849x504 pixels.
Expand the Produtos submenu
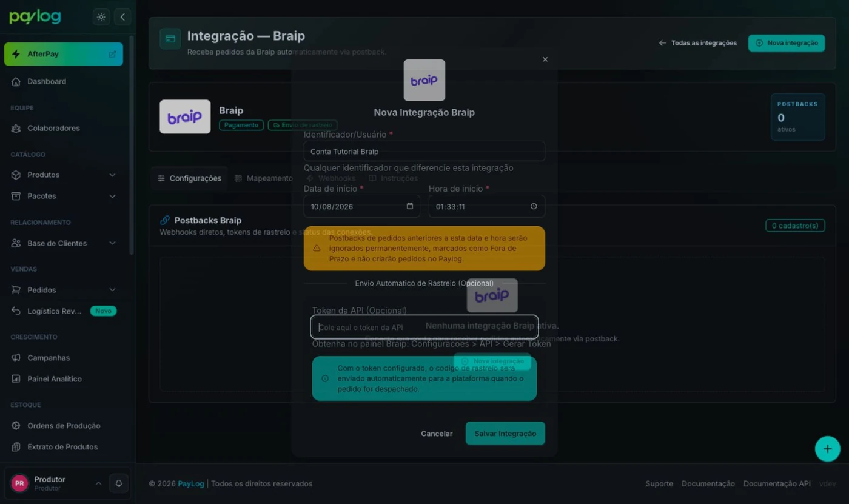pyautogui.click(x=112, y=175)
